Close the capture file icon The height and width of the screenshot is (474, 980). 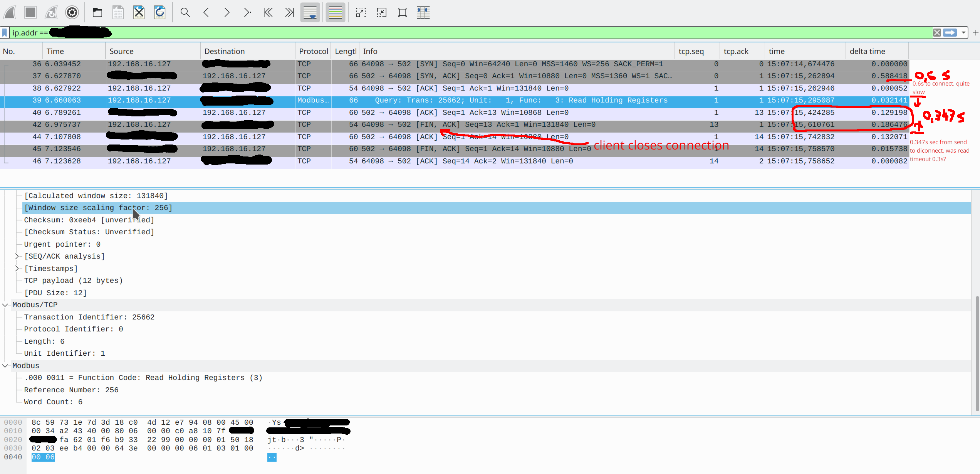[x=139, y=13]
